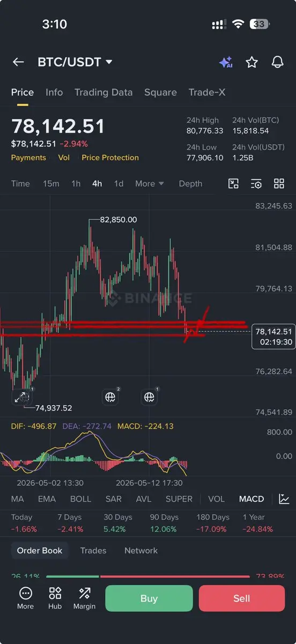Tap the large 78,142.51 price heading
Image resolution: width=296 pixels, height=644 pixels.
(58, 126)
